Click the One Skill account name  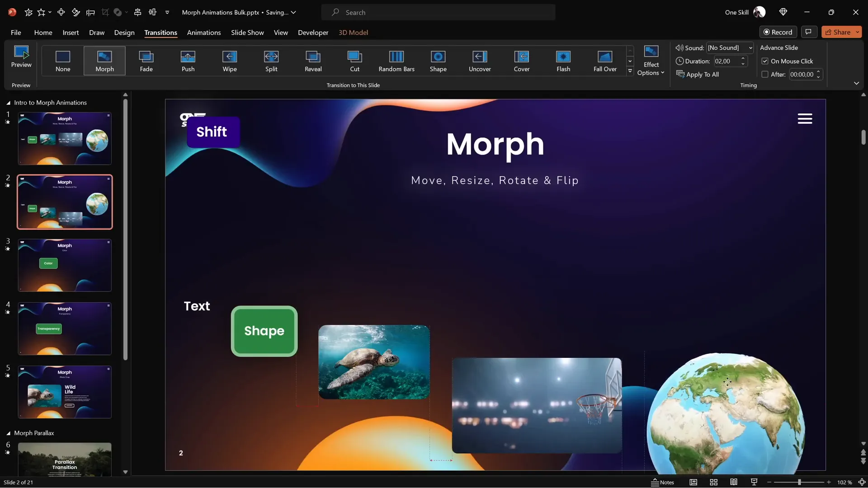[736, 12]
